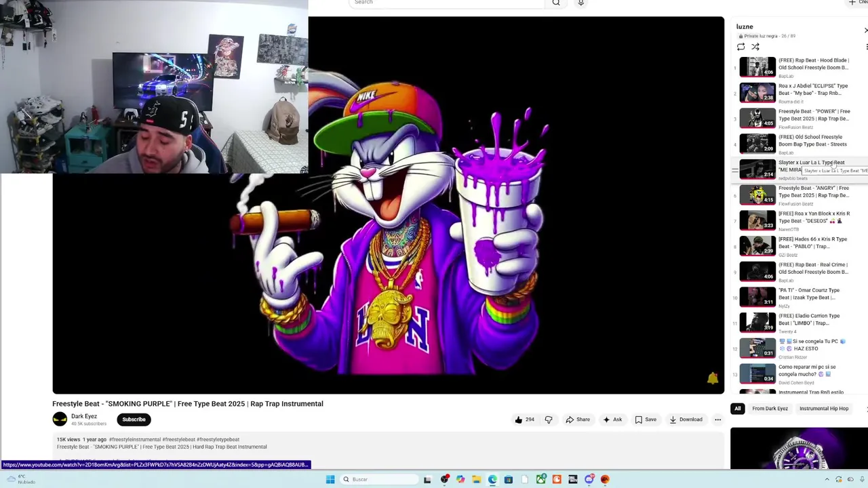Open the Dark Eyez channel avatar
This screenshot has width=868, height=488.
pyautogui.click(x=60, y=420)
